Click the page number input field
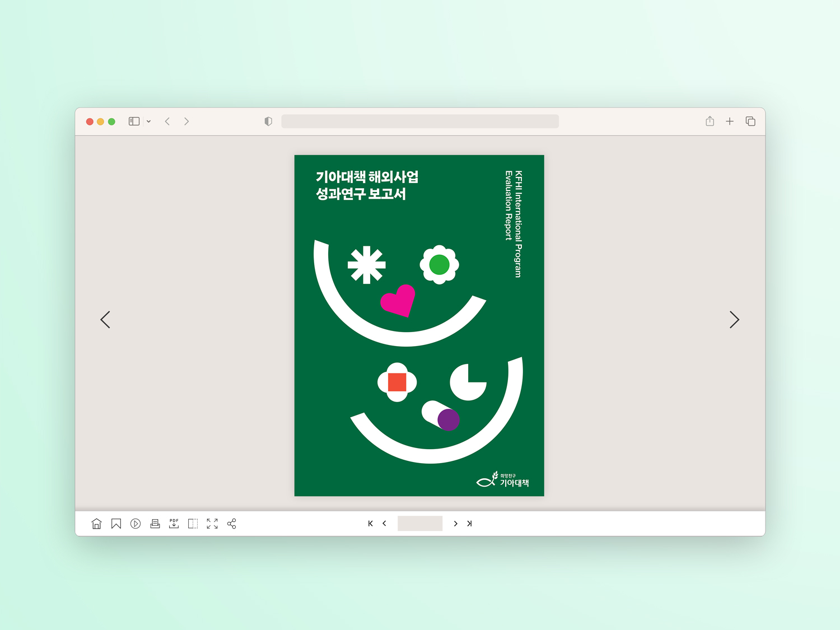 coord(420,524)
